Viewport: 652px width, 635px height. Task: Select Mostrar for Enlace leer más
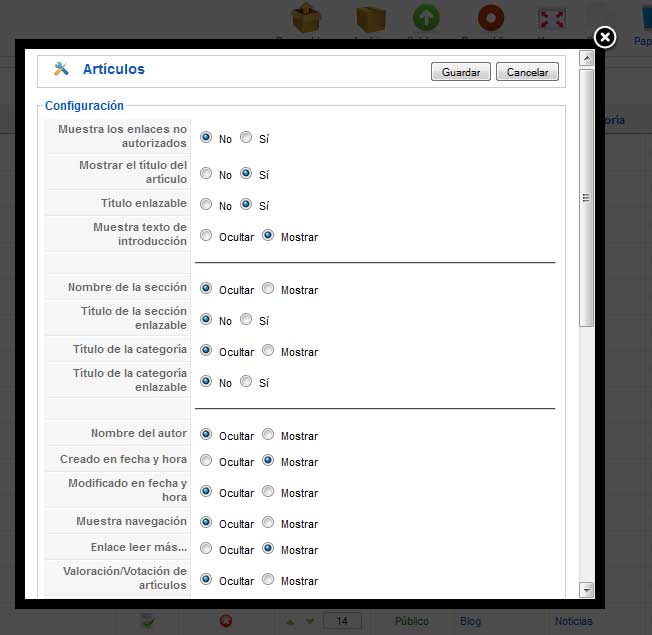268,548
